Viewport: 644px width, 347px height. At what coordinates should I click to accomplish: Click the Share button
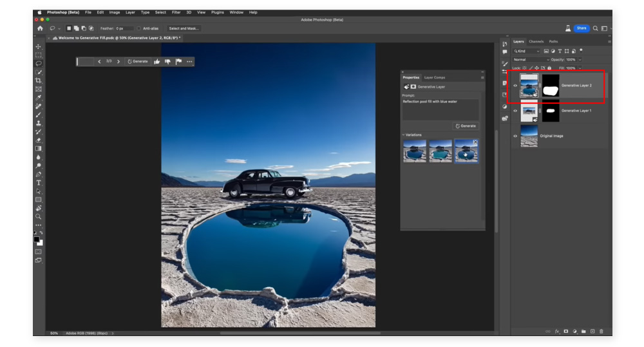click(x=581, y=28)
